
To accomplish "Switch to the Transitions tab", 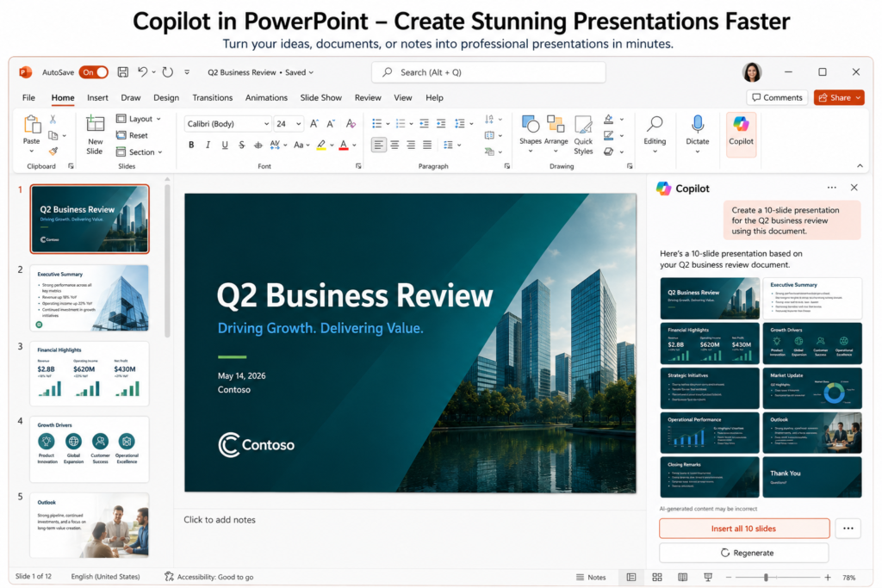I will (x=212, y=98).
